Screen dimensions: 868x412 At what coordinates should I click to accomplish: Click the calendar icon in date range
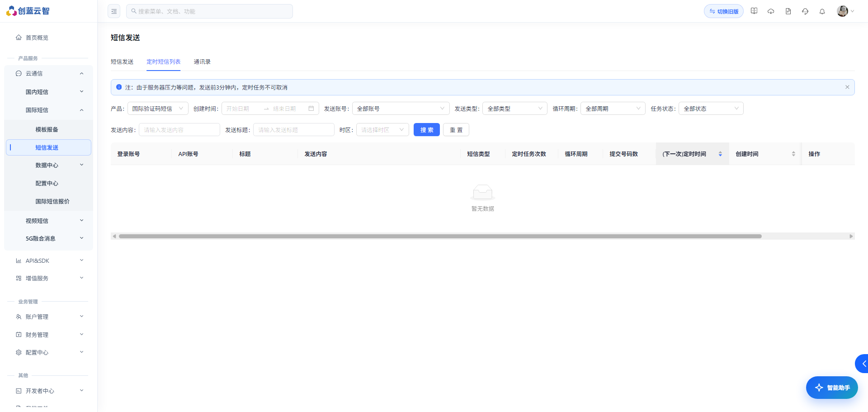311,109
